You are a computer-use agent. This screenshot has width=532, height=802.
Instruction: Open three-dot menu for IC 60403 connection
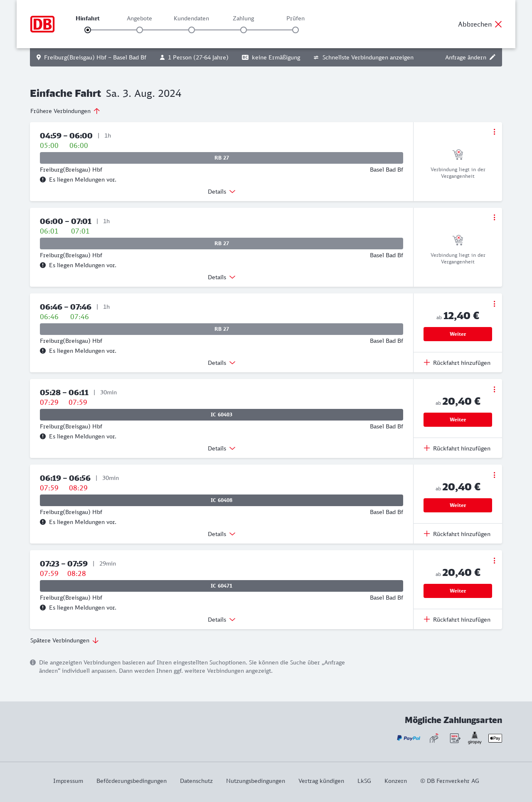494,389
